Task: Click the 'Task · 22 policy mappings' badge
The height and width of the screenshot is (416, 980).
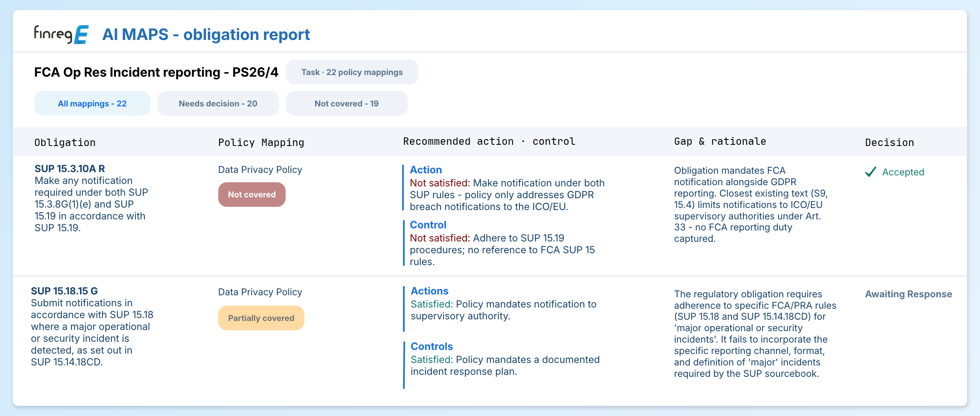Action: click(352, 72)
